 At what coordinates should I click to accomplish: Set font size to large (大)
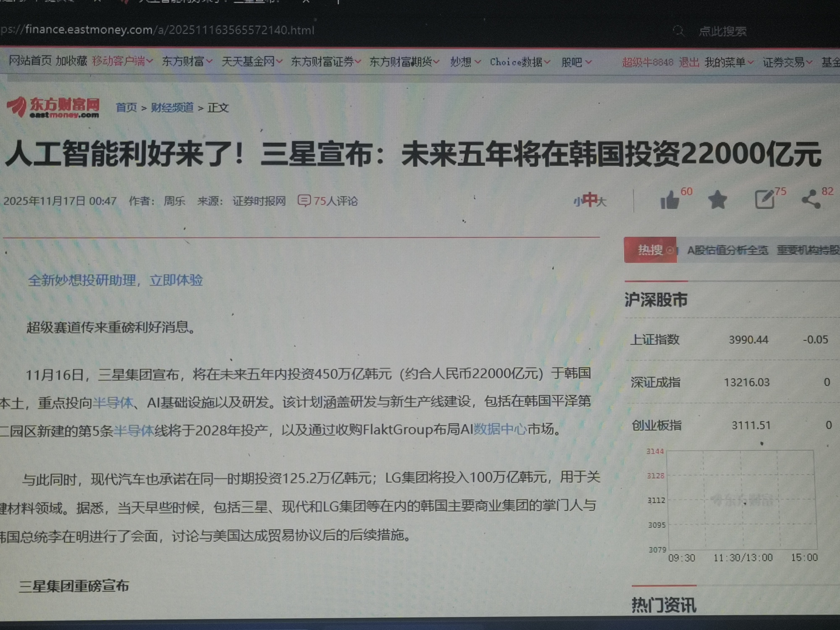point(602,202)
